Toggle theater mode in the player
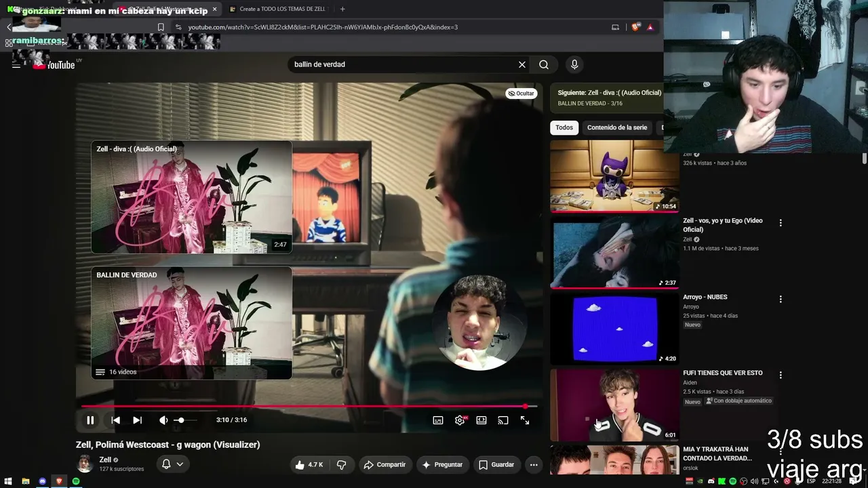This screenshot has height=488, width=868. (x=481, y=420)
